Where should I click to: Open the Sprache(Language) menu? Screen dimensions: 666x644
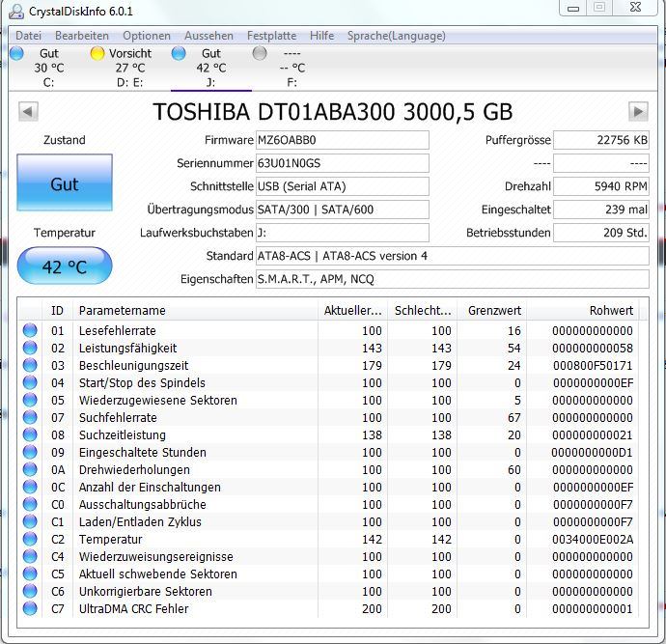pos(397,36)
